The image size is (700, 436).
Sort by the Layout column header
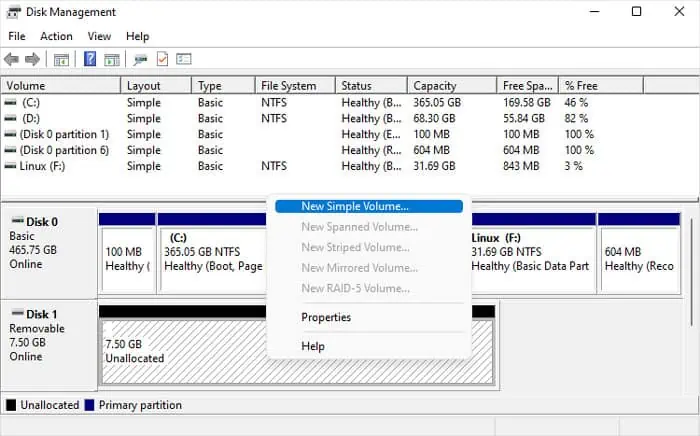click(x=156, y=85)
